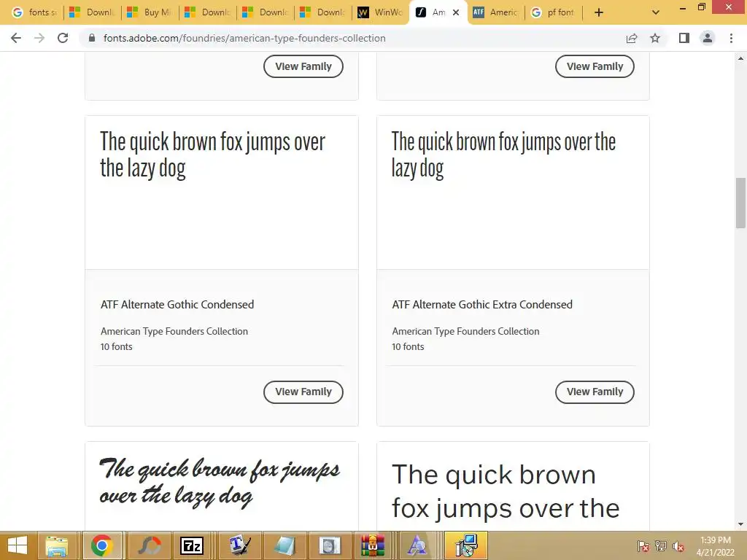
Task: Click the scrollbar up arrow
Action: 740,58
